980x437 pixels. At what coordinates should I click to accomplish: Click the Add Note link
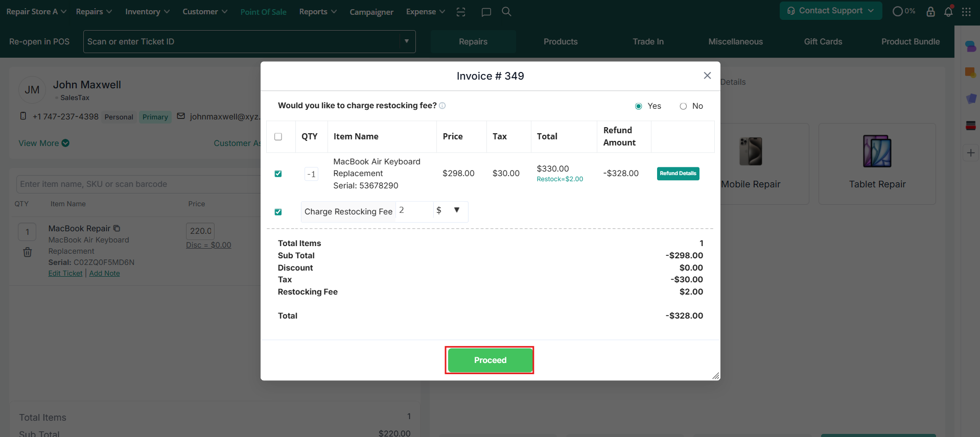tap(105, 273)
